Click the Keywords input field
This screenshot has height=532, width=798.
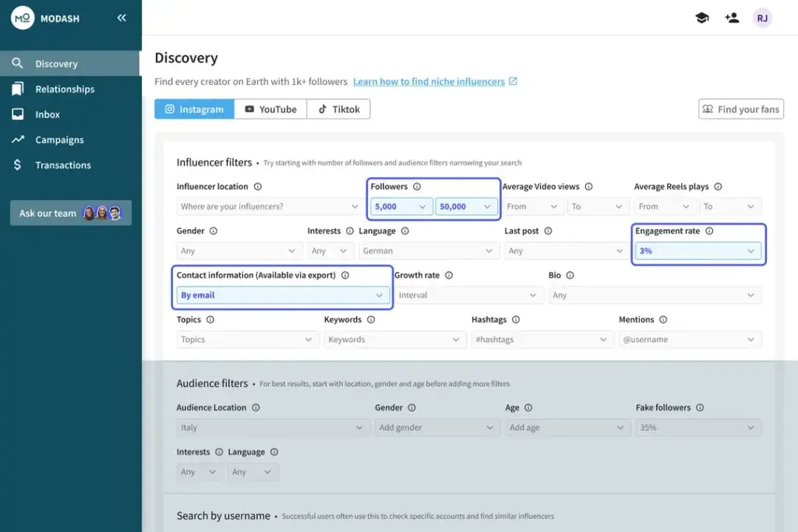point(394,340)
